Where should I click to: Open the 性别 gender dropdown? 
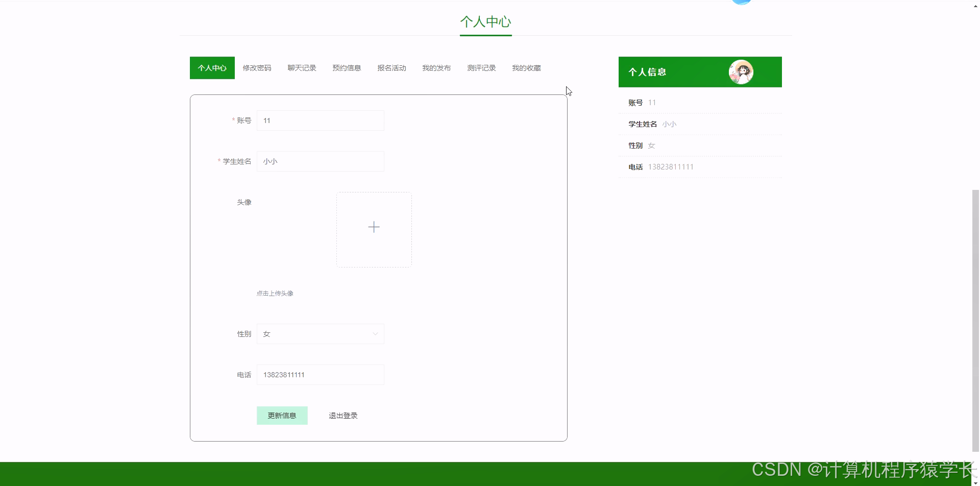click(320, 333)
